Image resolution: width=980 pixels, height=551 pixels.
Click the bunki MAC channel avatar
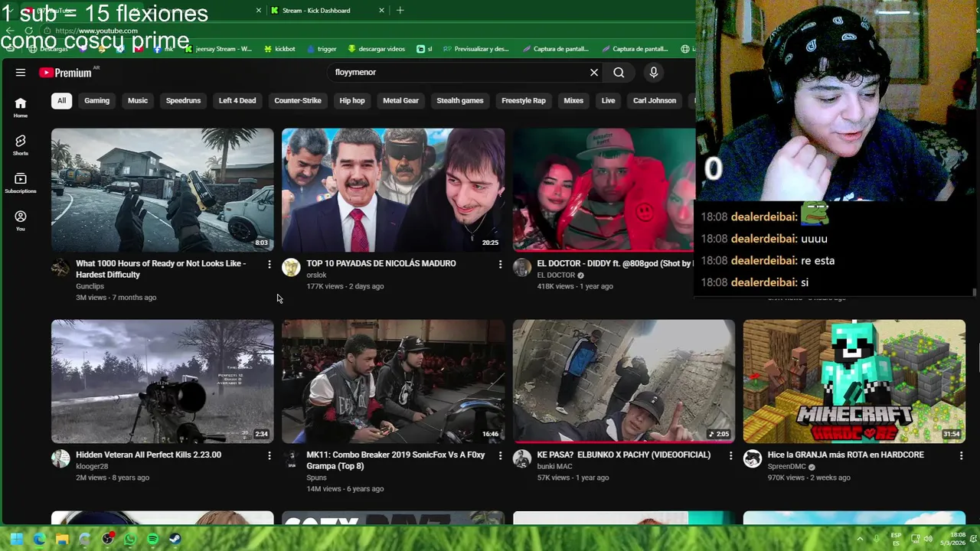pyautogui.click(x=522, y=458)
